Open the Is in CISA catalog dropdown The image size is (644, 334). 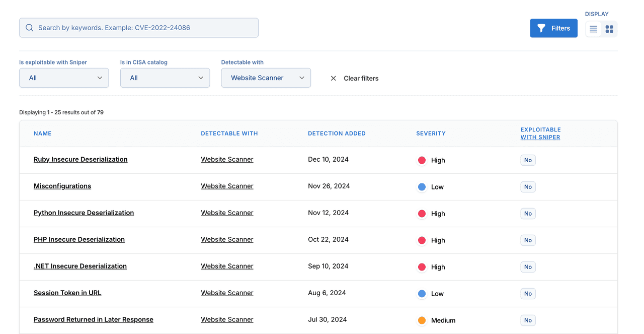click(x=165, y=78)
